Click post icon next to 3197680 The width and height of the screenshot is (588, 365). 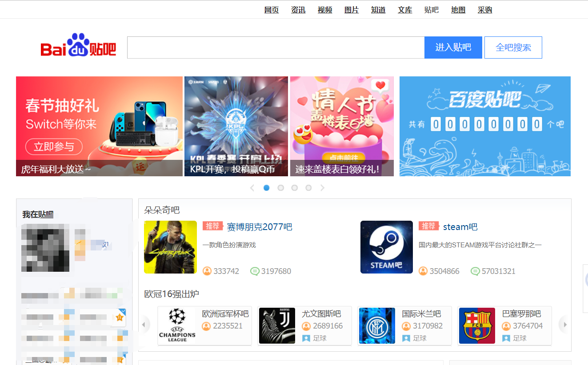coord(255,271)
